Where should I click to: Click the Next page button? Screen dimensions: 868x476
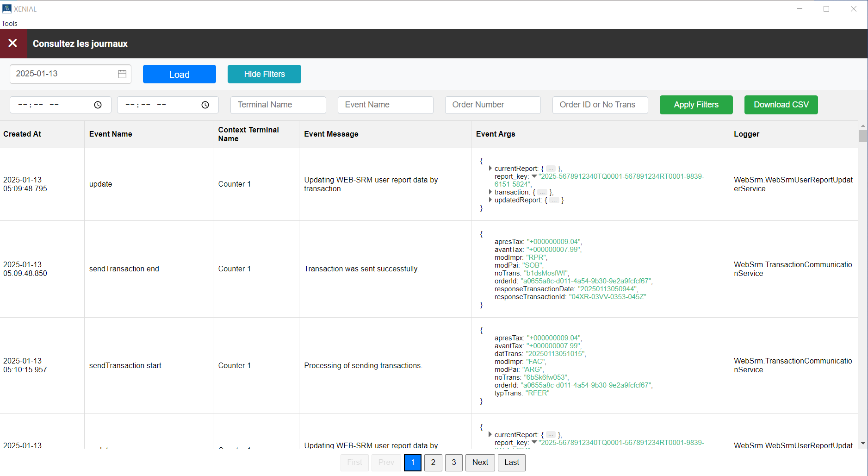pyautogui.click(x=480, y=462)
